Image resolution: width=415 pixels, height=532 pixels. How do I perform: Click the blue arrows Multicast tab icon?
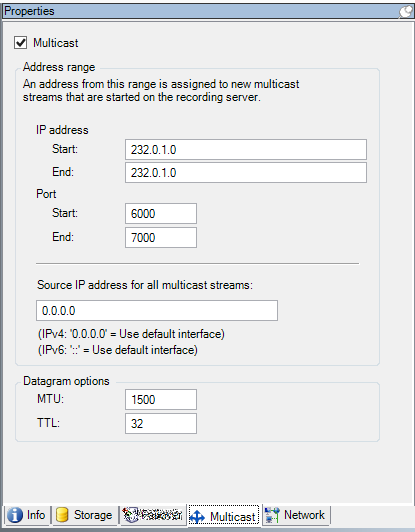pos(197,517)
